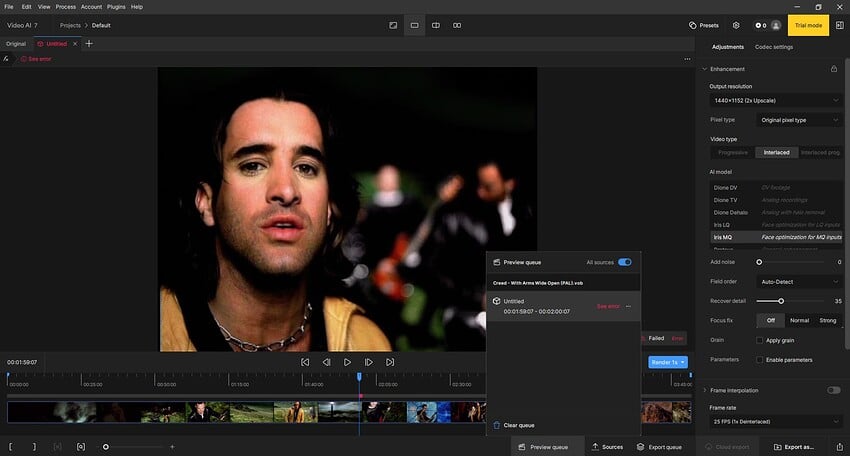Zoom in the timeline with plus icon
The image size is (850, 456).
[x=172, y=447]
